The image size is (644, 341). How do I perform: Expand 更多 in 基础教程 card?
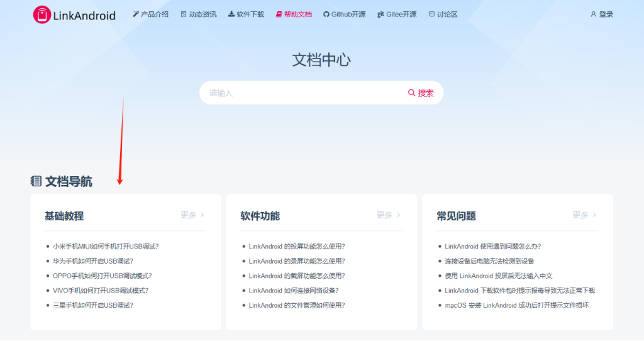point(192,215)
